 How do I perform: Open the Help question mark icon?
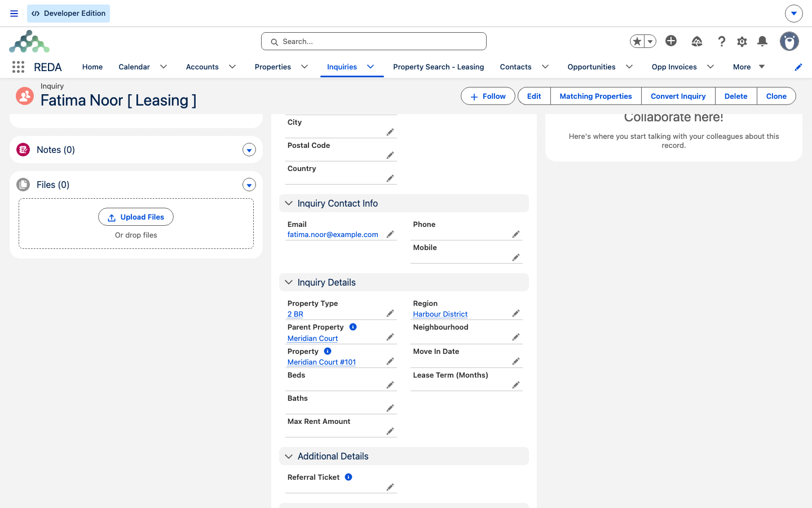coord(721,41)
